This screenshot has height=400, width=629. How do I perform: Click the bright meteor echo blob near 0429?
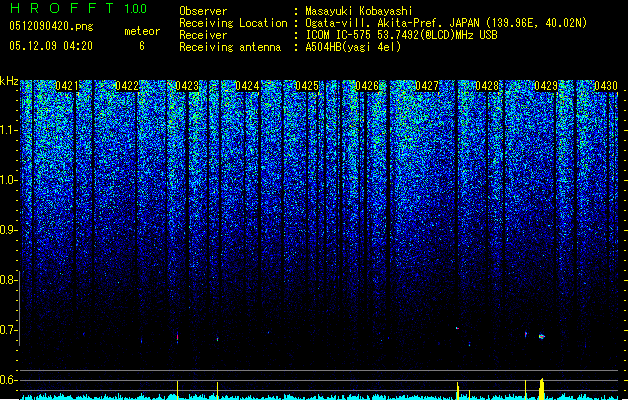tap(542, 336)
